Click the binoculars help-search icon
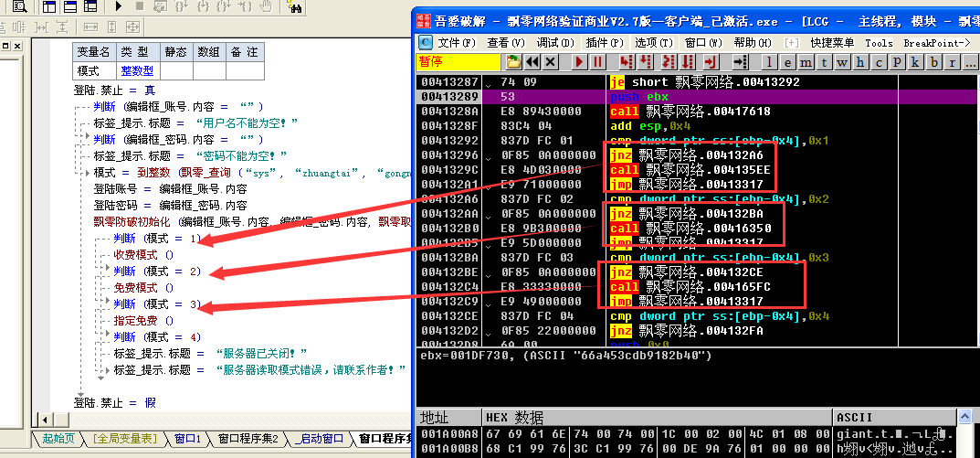980x458 pixels. point(294,7)
